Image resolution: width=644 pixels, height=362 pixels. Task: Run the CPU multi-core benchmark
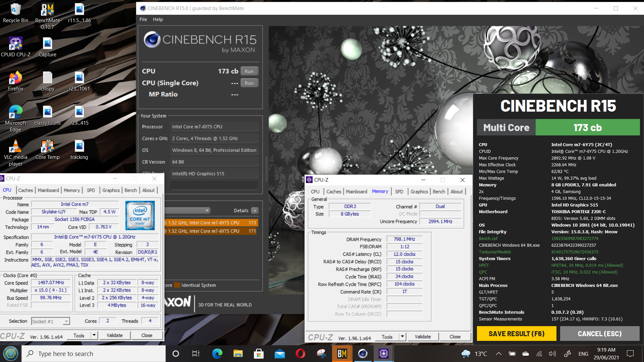click(249, 71)
